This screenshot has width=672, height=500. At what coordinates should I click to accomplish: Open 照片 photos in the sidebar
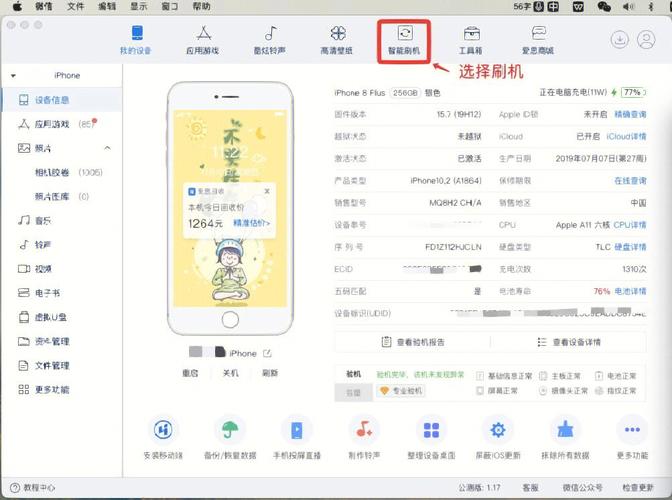point(34,148)
